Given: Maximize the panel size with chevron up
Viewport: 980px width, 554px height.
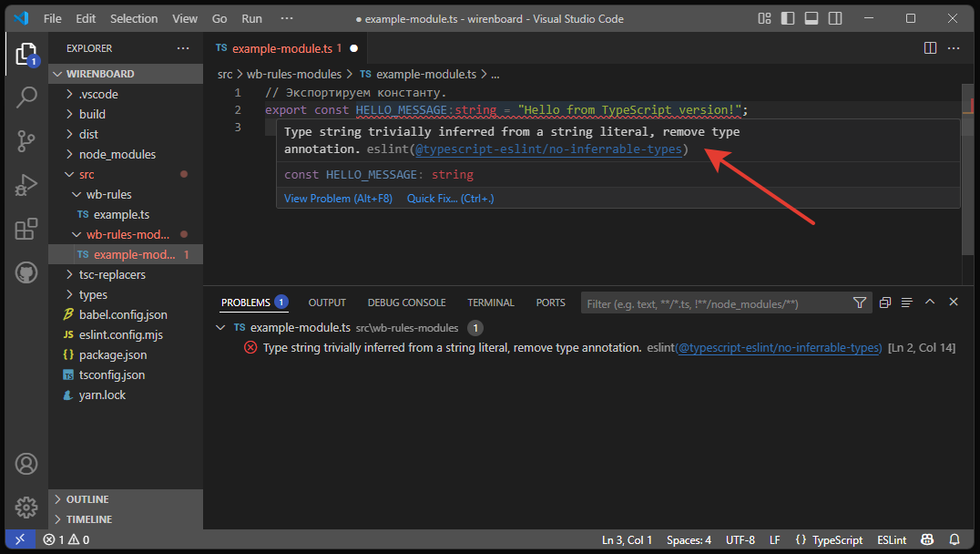Looking at the screenshot, I should pos(930,302).
